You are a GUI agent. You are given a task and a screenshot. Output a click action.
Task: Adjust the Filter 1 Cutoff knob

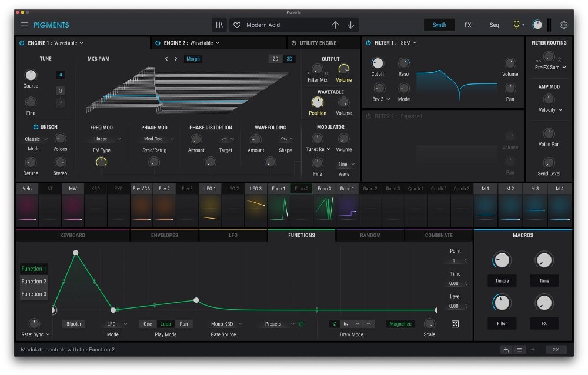(x=377, y=63)
